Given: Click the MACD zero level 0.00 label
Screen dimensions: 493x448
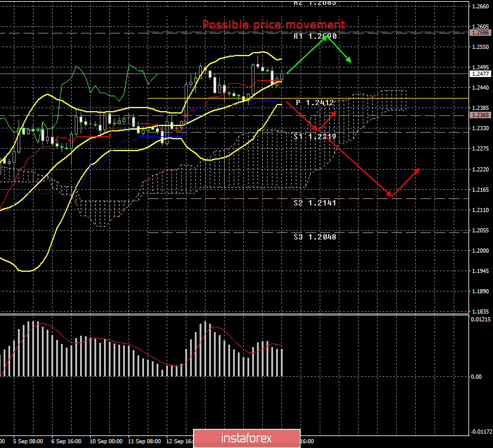Looking at the screenshot, I should point(476,377).
